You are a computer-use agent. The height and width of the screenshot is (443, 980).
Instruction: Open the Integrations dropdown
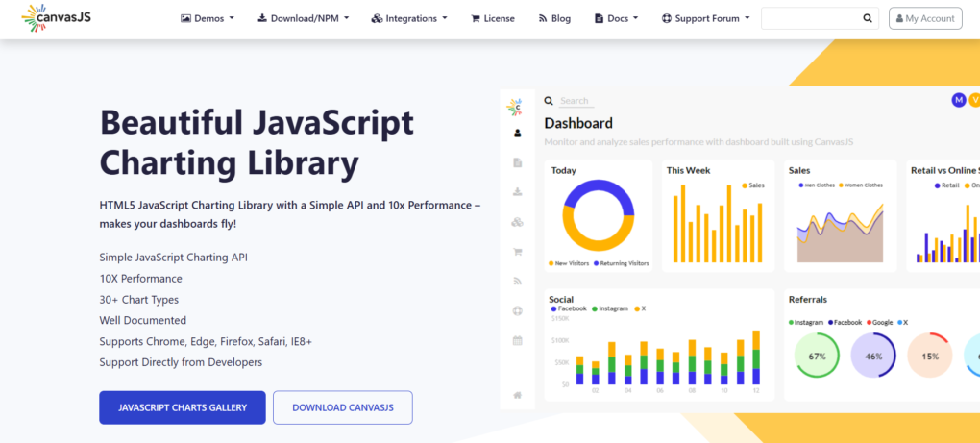click(409, 19)
